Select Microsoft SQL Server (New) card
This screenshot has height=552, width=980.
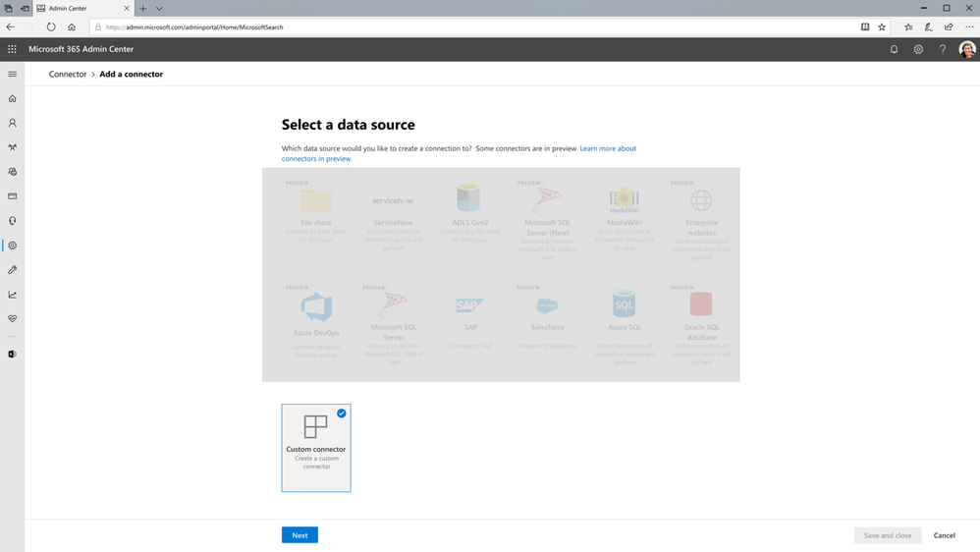(548, 222)
